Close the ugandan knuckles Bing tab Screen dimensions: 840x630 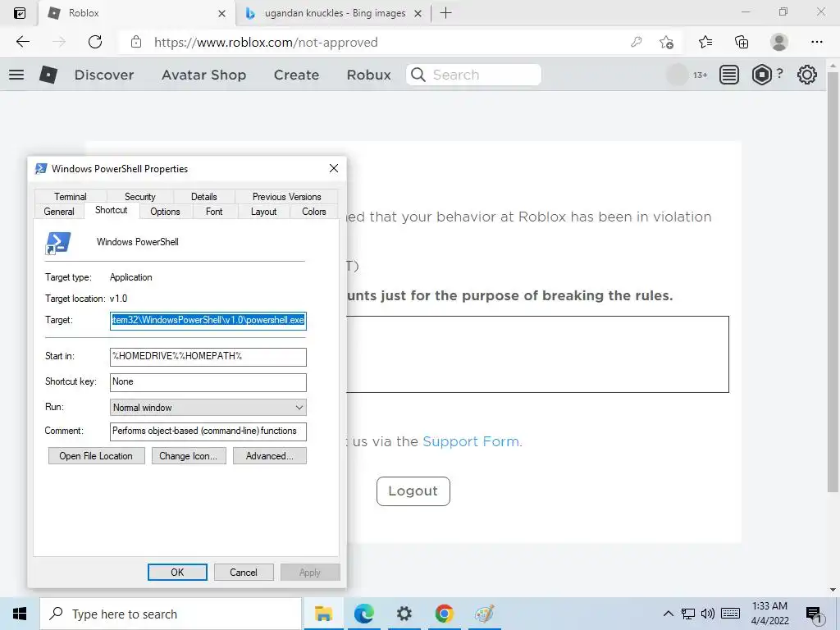pyautogui.click(x=418, y=13)
